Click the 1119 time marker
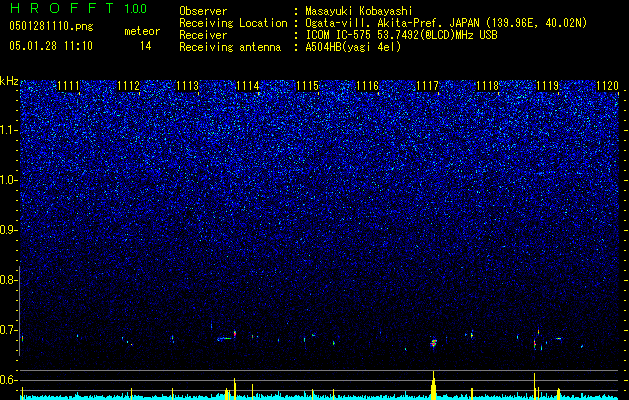The width and height of the screenshot is (629, 400). pos(548,86)
